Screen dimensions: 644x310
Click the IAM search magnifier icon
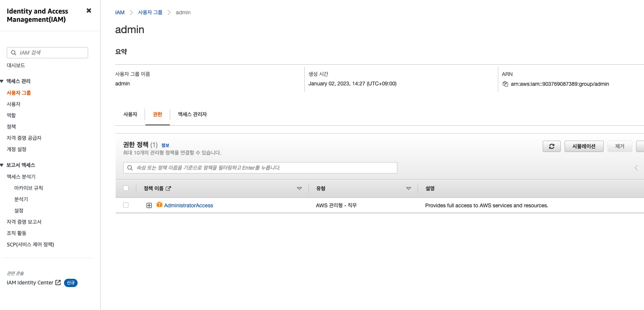14,53
